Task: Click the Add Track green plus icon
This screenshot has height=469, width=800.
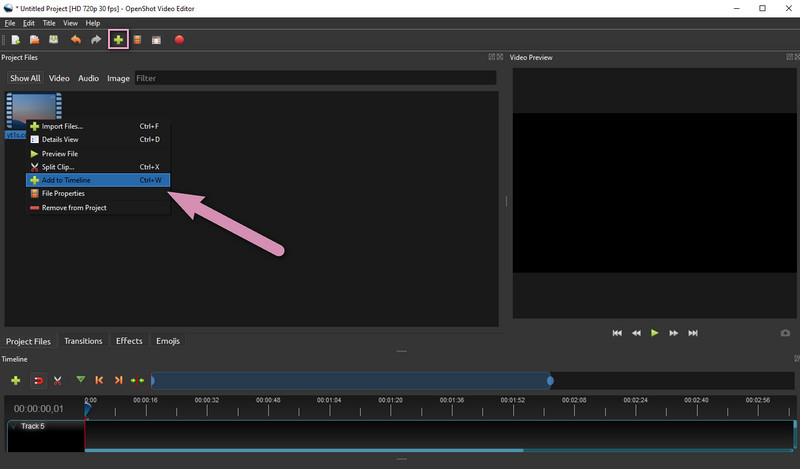Action: (16, 380)
